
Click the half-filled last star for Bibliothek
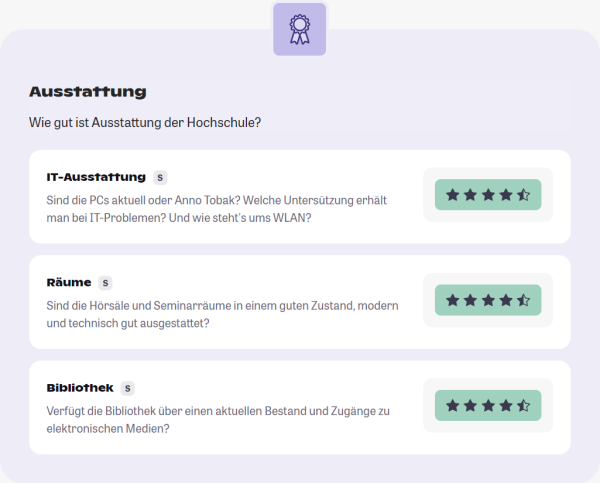point(523,405)
